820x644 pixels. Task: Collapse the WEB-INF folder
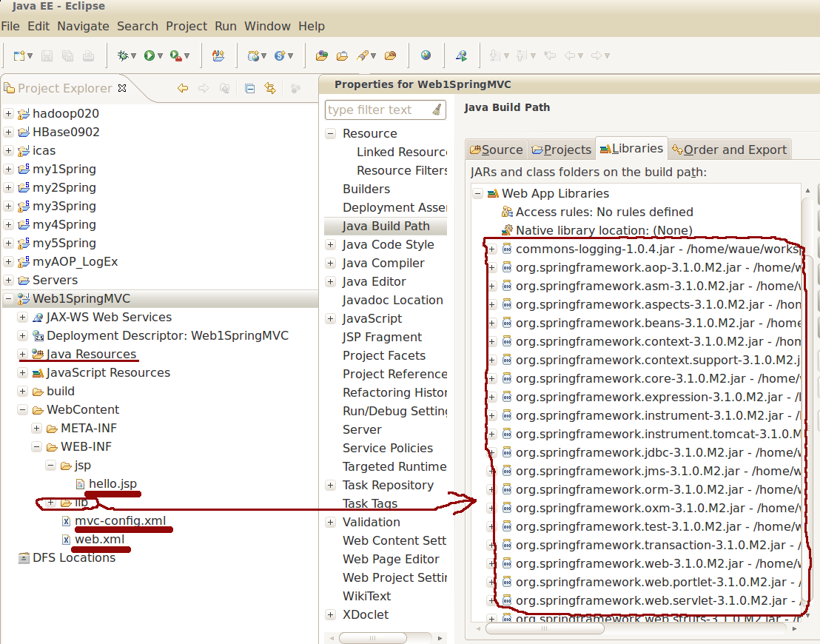click(x=36, y=447)
